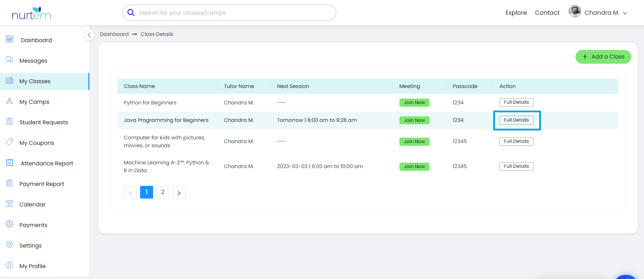Click the Attendance Report calendar-check icon

(10, 163)
